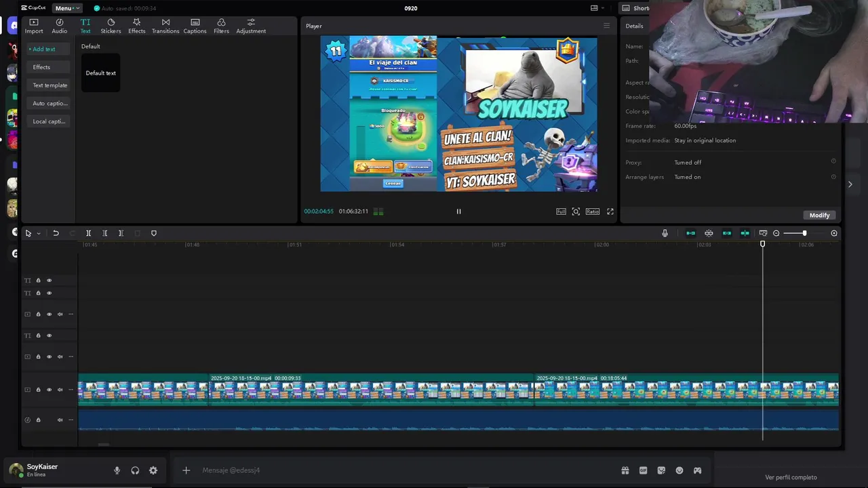Pause playback in the Player
This screenshot has width=868, height=488.
pyautogui.click(x=458, y=211)
